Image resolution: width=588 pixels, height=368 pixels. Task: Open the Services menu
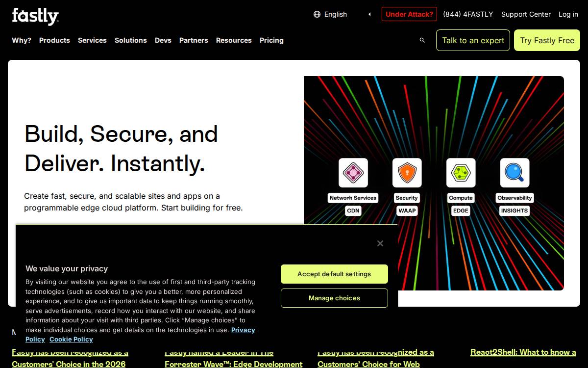click(x=92, y=40)
